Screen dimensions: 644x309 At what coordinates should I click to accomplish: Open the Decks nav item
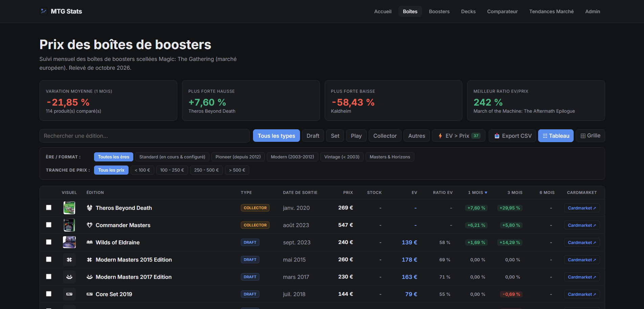tap(468, 12)
